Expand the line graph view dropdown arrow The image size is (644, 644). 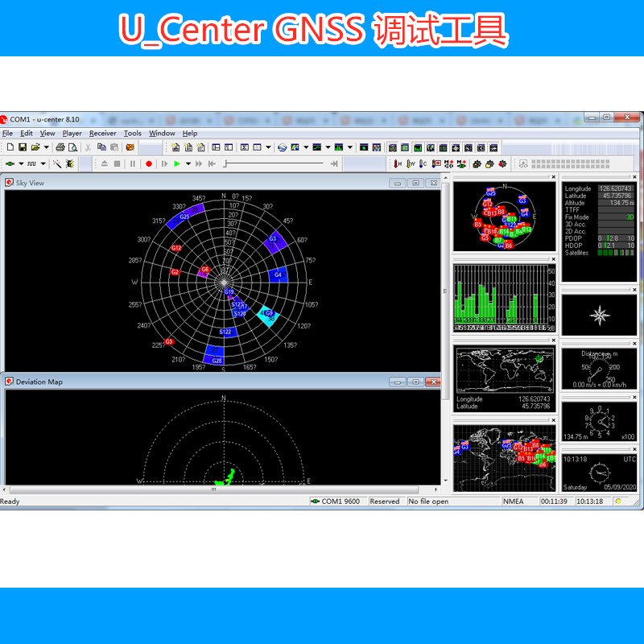click(328, 147)
